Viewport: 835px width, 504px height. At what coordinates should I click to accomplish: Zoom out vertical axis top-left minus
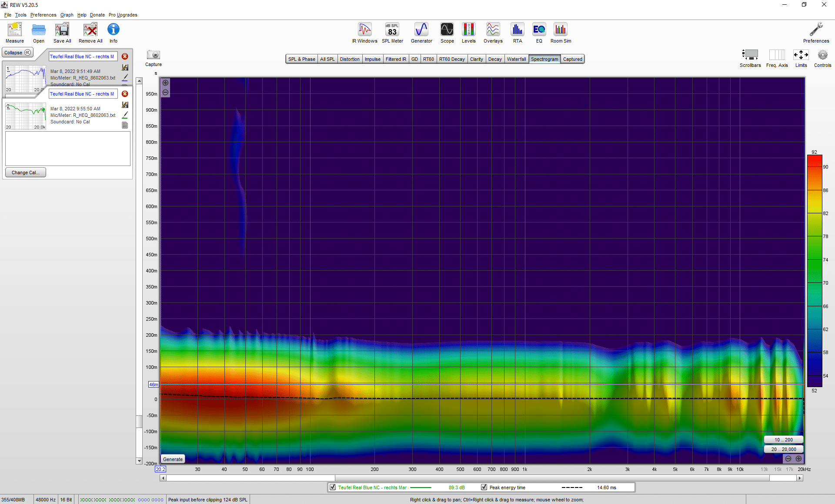click(165, 92)
